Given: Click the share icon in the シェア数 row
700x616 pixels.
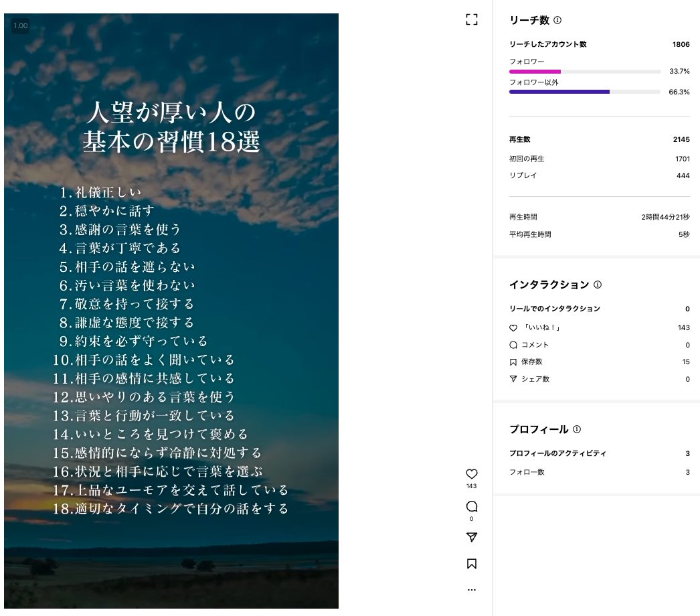Looking at the screenshot, I should click(513, 379).
